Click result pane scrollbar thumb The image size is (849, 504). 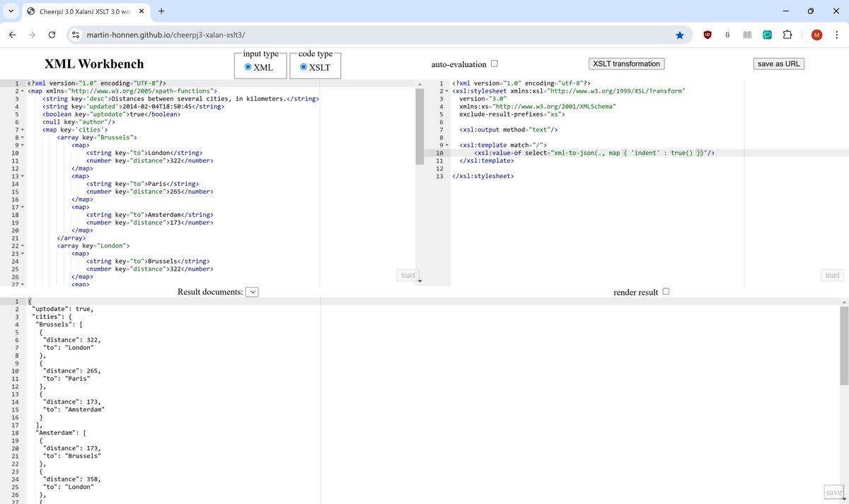(843, 346)
